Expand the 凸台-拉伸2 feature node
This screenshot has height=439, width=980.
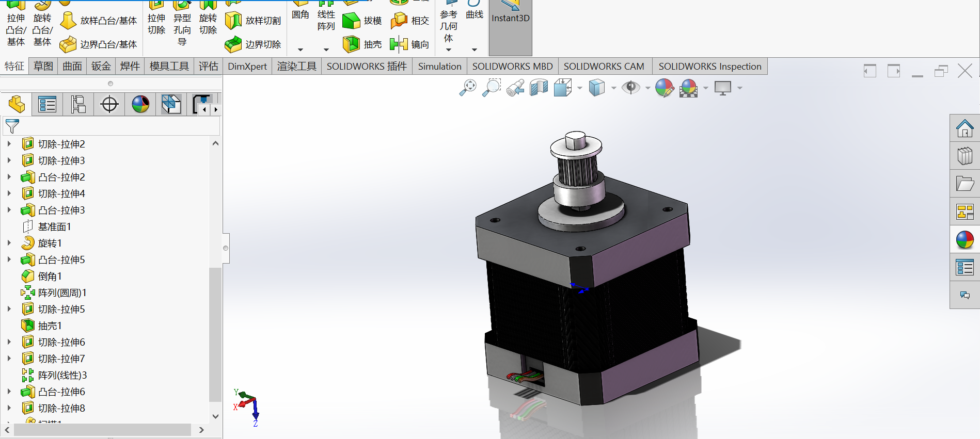(9, 177)
